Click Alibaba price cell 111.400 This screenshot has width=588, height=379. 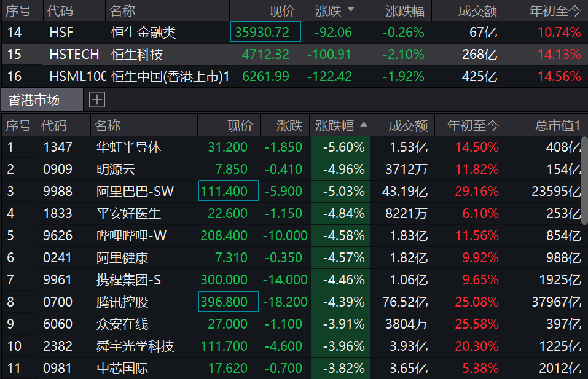229,191
